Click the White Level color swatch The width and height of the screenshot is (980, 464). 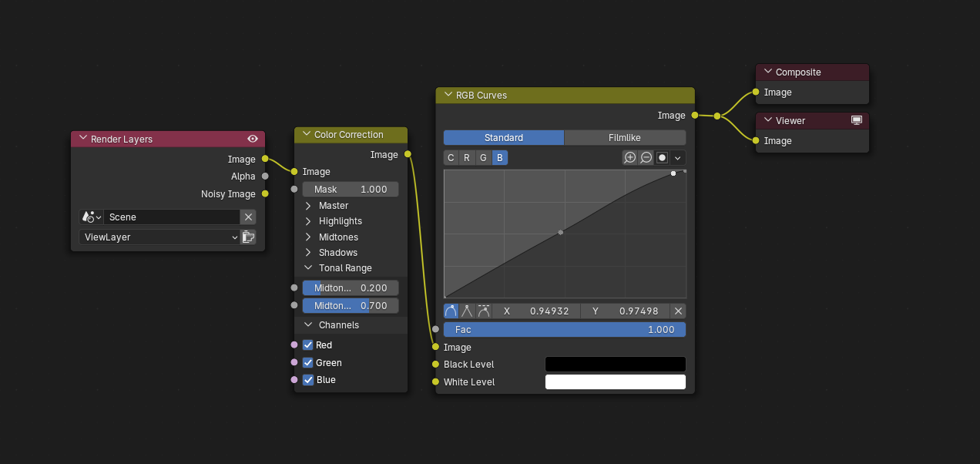click(615, 382)
